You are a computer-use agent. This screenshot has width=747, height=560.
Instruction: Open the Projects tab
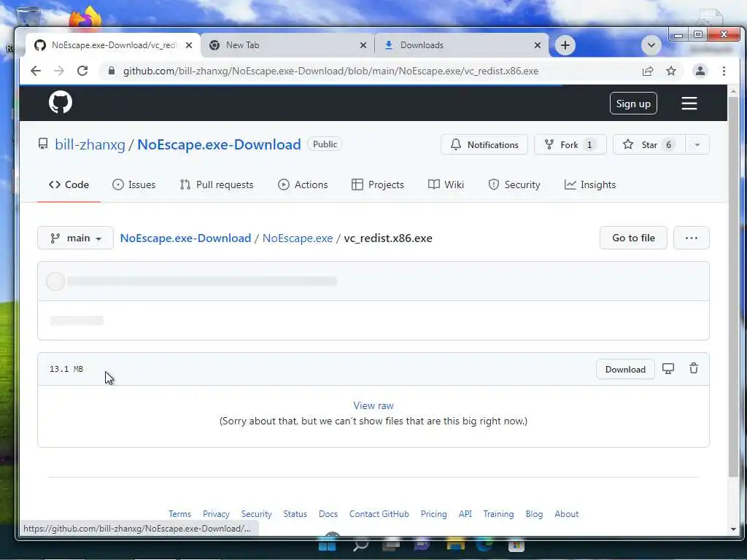(x=378, y=184)
